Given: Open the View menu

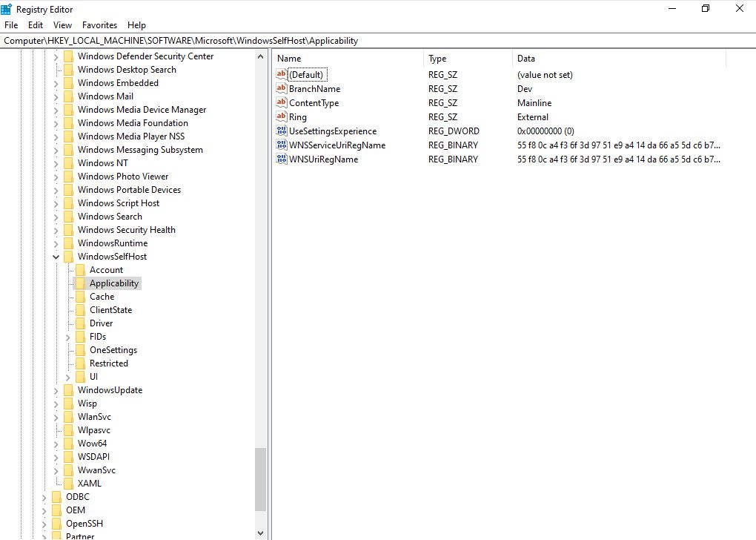Looking at the screenshot, I should pos(62,24).
